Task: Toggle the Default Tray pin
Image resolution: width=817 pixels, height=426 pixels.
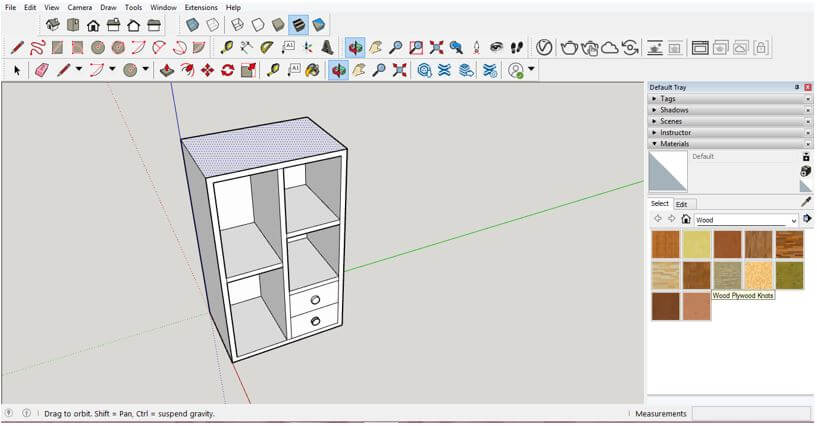Action: (x=797, y=87)
